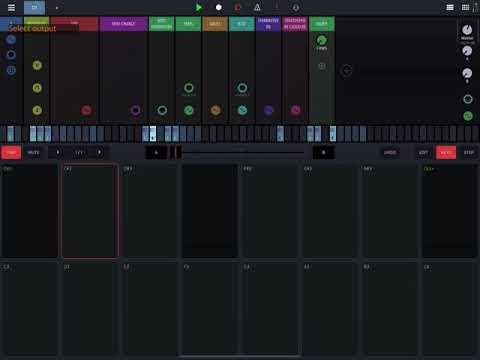Select the magenta module header
Screen dimensions: 480x360
(295, 24)
